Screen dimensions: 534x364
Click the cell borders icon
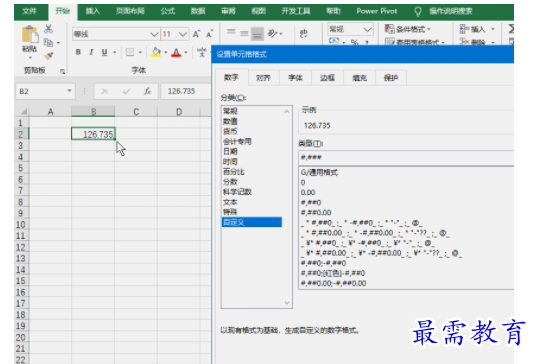click(x=130, y=52)
